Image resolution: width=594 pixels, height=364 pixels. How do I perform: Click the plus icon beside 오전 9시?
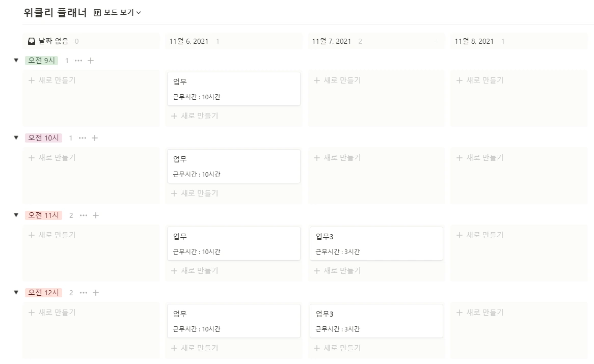coord(90,60)
